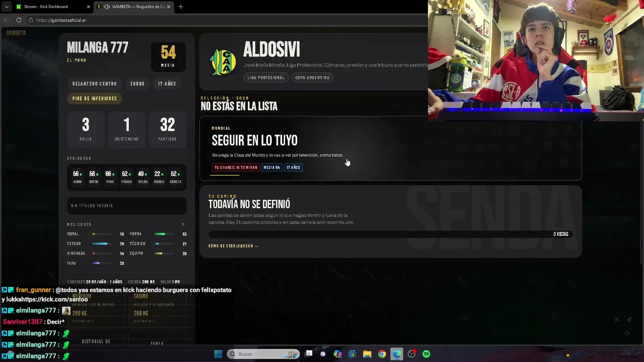Open the Cómo se desbloquean link
644x362 pixels.
233,246
